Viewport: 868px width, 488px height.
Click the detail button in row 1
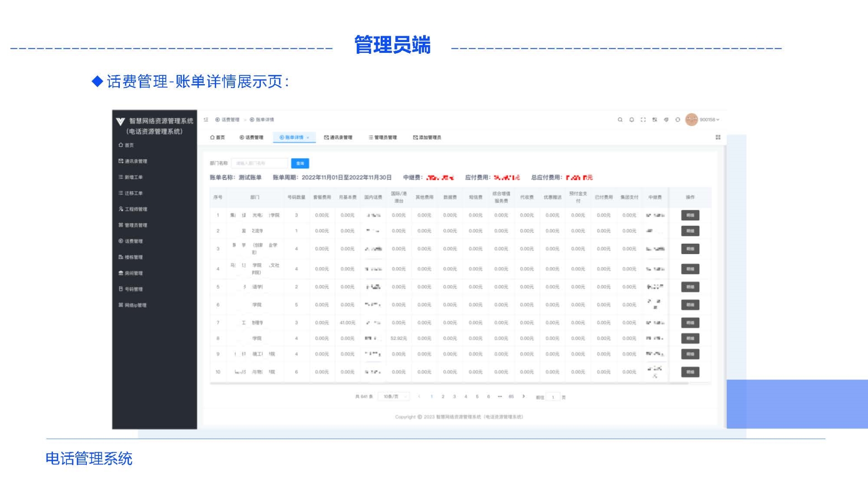690,216
